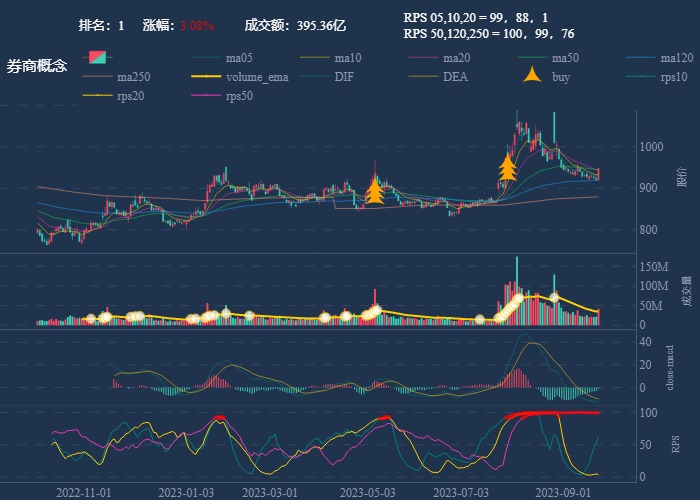Click buy arrow markers near 2023-05-03
The width and height of the screenshot is (700, 500).
tap(375, 190)
